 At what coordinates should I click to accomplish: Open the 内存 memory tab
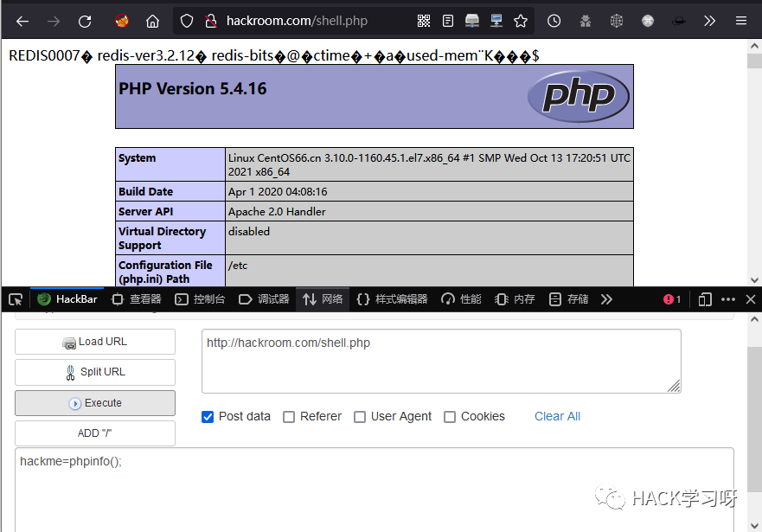click(x=515, y=299)
